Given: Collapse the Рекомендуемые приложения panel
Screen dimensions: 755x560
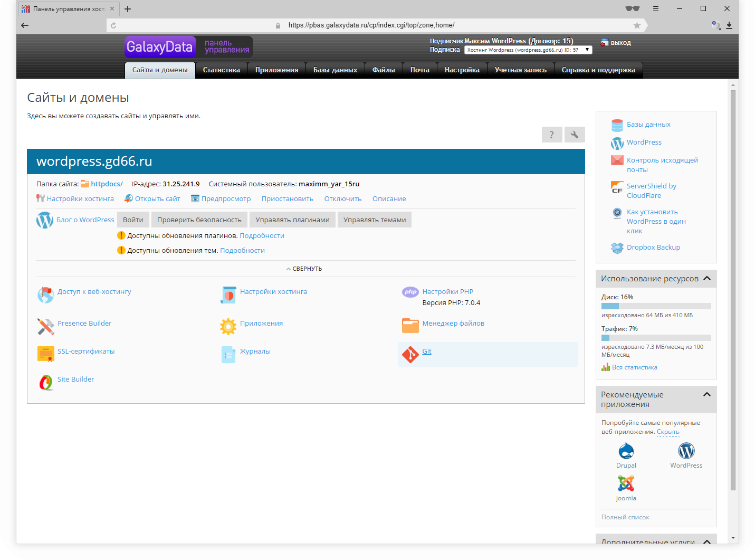Looking at the screenshot, I should click(707, 394).
